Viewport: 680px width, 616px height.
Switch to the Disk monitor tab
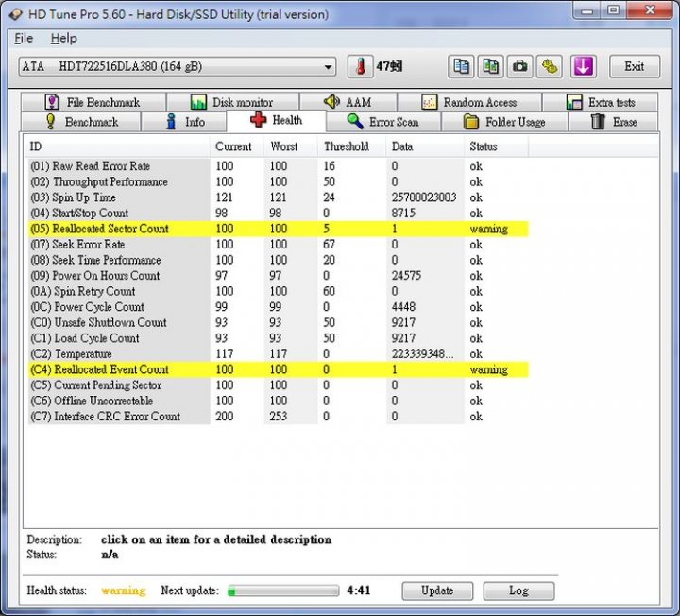coord(233,102)
